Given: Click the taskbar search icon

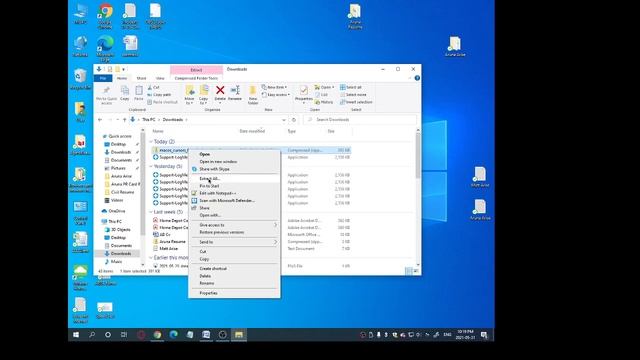Looking at the screenshot, I should tap(92, 335).
